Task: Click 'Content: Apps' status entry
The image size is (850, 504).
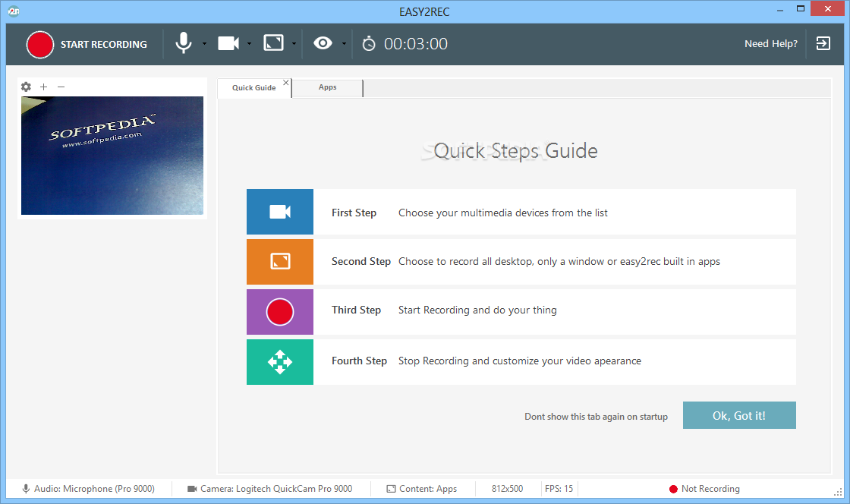Action: [x=428, y=489]
